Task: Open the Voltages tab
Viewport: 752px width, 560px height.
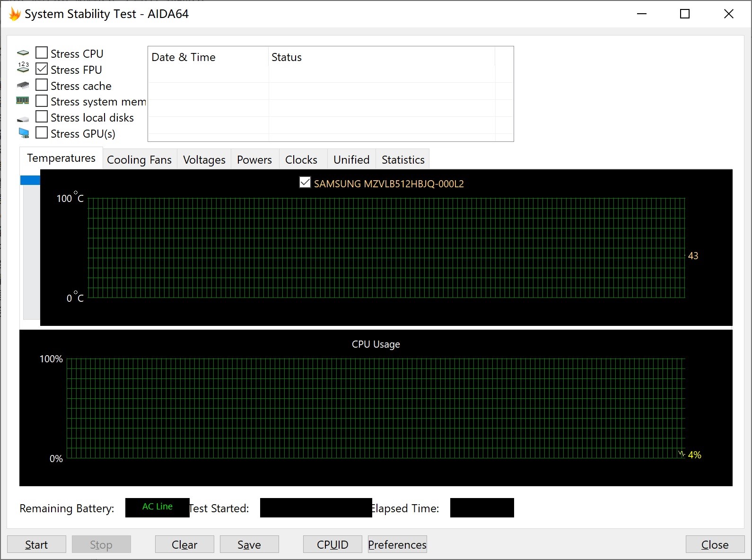Action: pos(204,160)
